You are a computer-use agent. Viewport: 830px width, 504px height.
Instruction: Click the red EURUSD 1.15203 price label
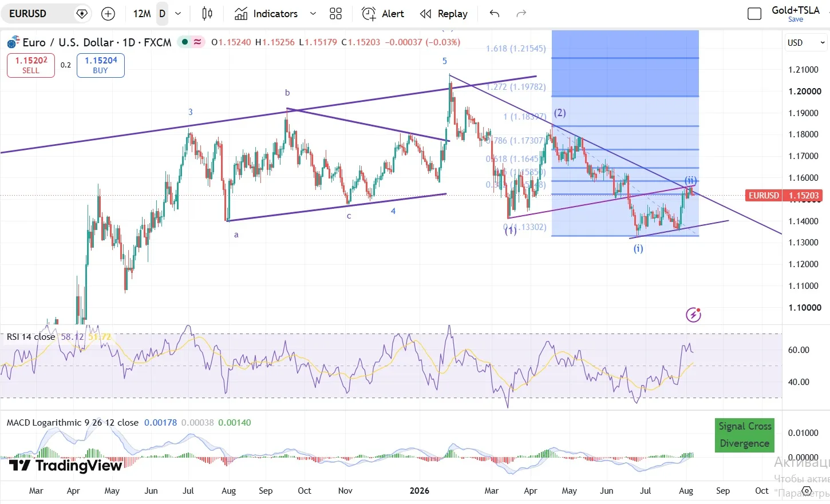coord(784,196)
